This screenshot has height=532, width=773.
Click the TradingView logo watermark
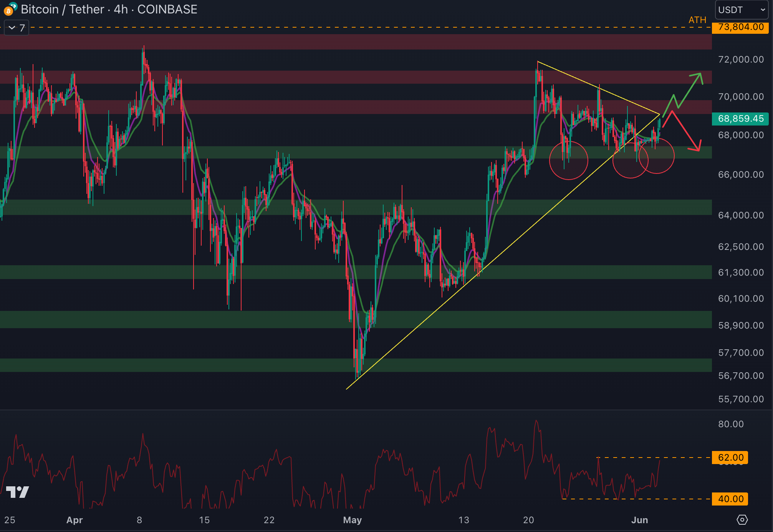tap(18, 492)
